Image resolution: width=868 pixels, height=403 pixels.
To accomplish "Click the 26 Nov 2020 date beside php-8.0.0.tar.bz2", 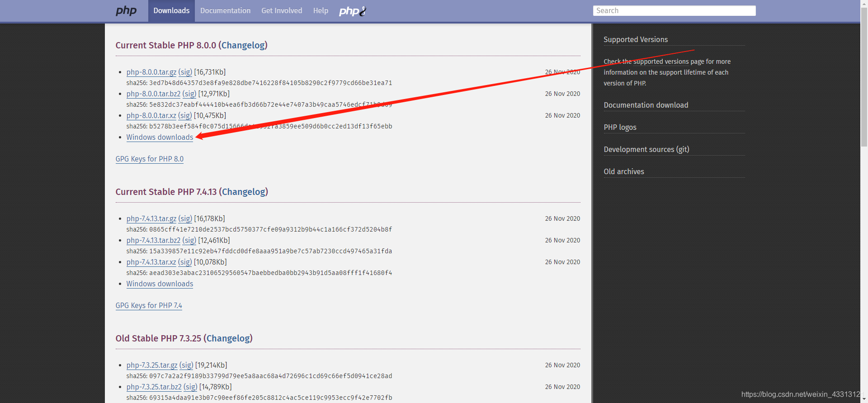I will point(562,94).
